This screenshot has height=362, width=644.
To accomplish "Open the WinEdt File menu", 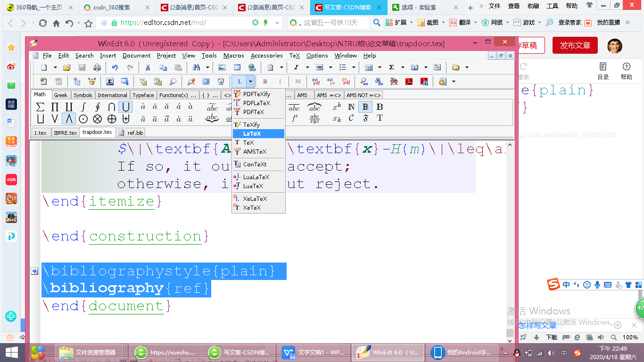I will click(47, 55).
